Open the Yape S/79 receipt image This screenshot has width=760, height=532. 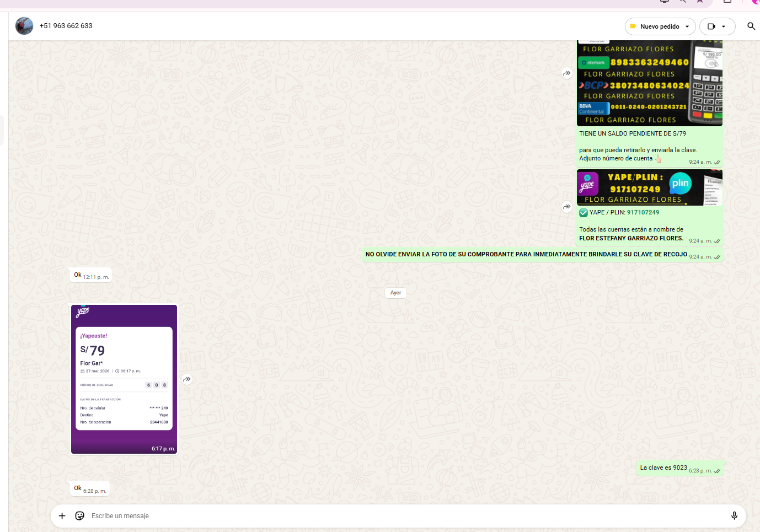tap(124, 379)
